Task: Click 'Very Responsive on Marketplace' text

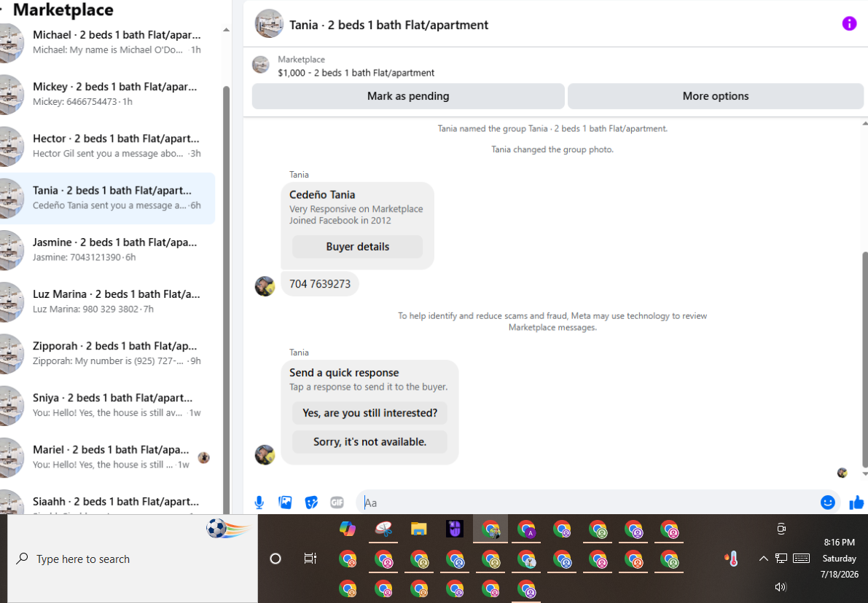Action: [356, 208]
